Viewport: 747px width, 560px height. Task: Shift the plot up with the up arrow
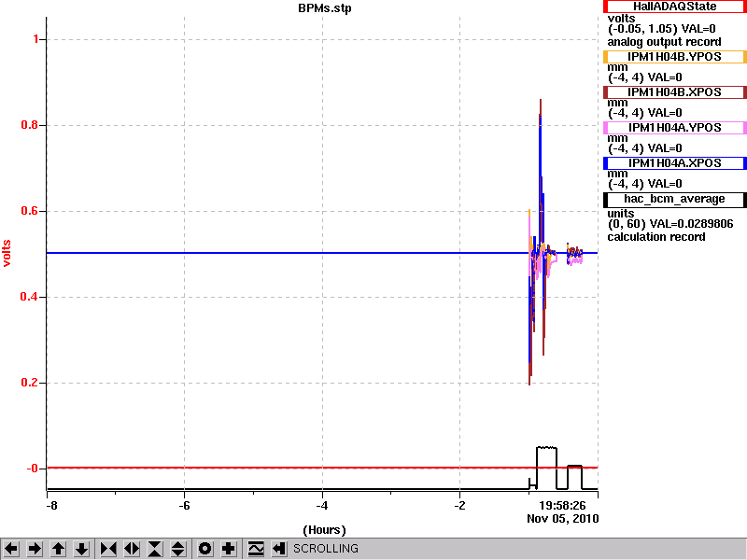click(59, 549)
